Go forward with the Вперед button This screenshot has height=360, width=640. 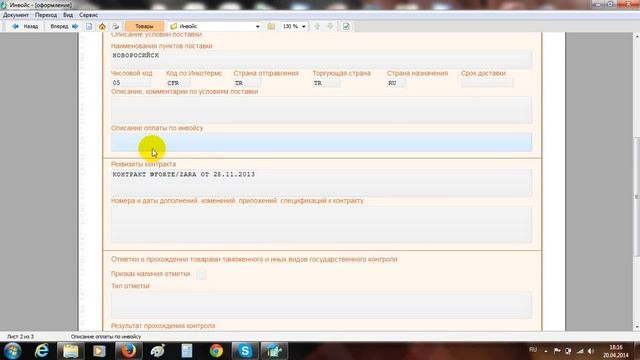click(x=64, y=27)
